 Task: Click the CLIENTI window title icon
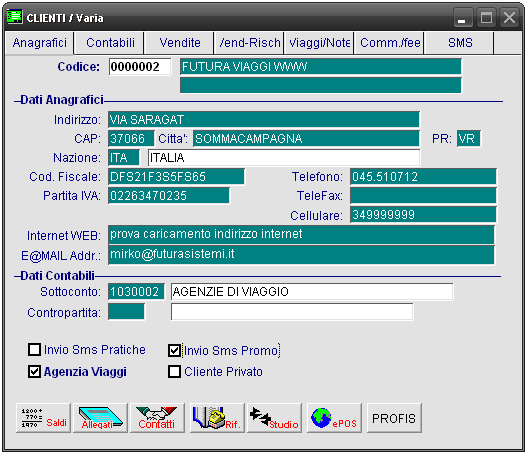[15, 17]
